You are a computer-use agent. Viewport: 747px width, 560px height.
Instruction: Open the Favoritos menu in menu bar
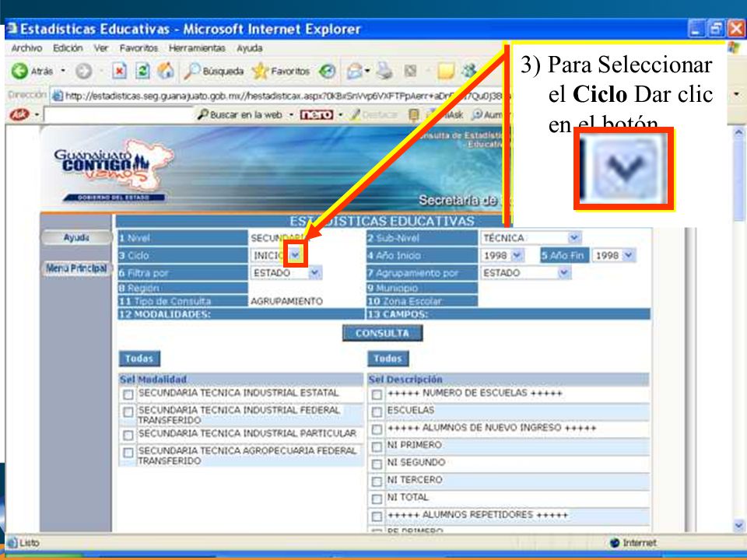pyautogui.click(x=139, y=48)
